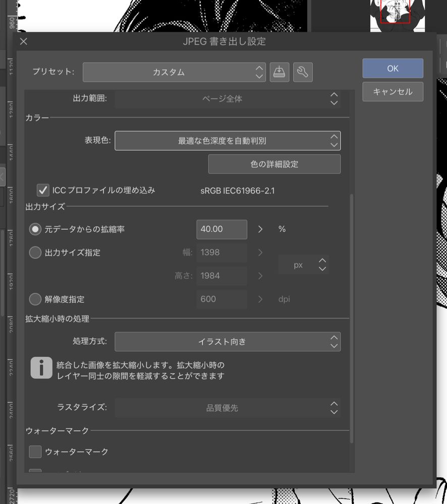Select 解像度指定 radio button

[35, 299]
